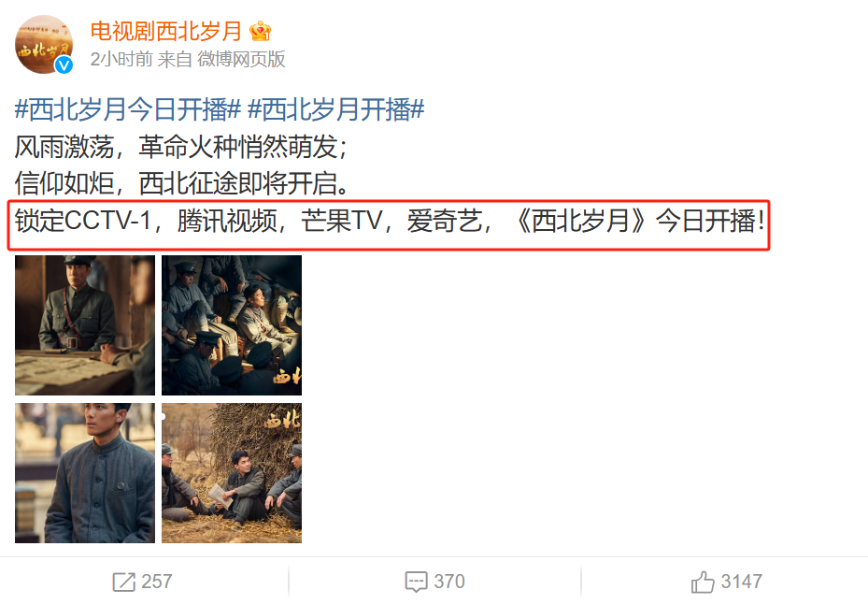Click the crown membership badge icon
Screen dimensions: 868x604
[x=260, y=31]
